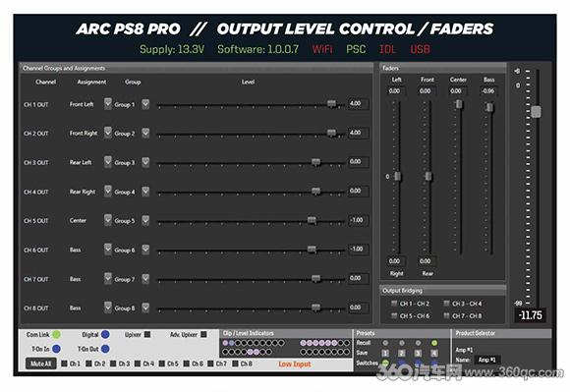Image resolution: width=570 pixels, height=392 pixels.
Task: Mute channel Ch 5 checkbox
Action: coord(162,364)
